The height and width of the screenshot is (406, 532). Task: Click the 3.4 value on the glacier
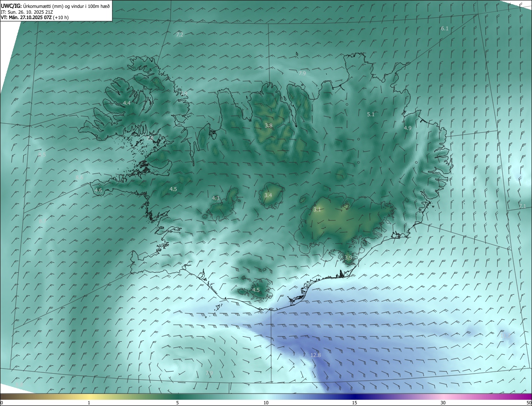pos(268,196)
